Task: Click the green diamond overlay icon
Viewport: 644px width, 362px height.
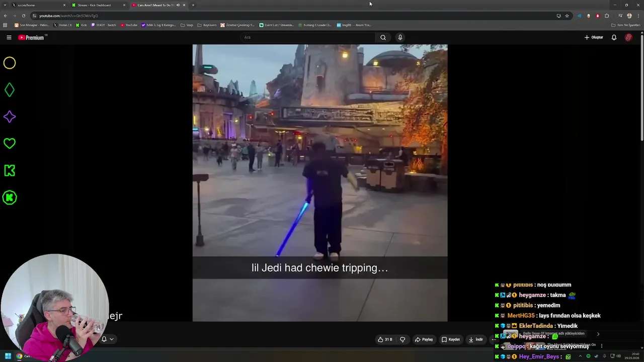Action: pyautogui.click(x=10, y=90)
